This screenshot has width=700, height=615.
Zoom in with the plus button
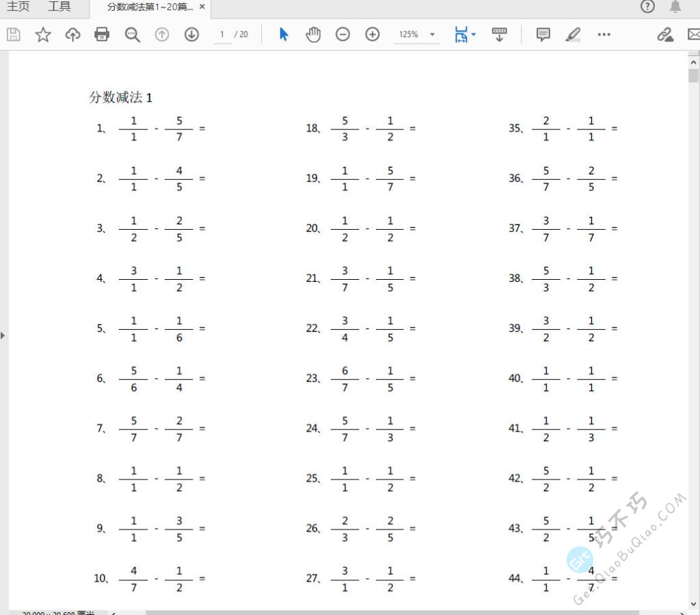pos(373,35)
